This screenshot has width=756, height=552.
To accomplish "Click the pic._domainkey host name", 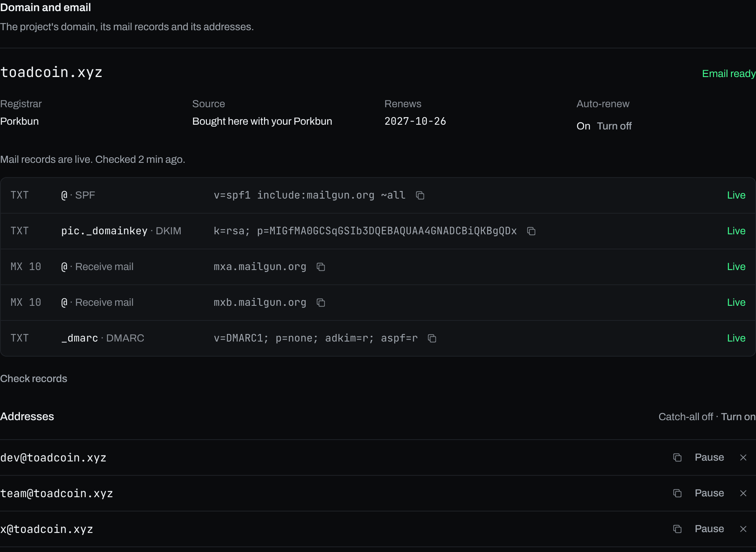I will tap(104, 231).
